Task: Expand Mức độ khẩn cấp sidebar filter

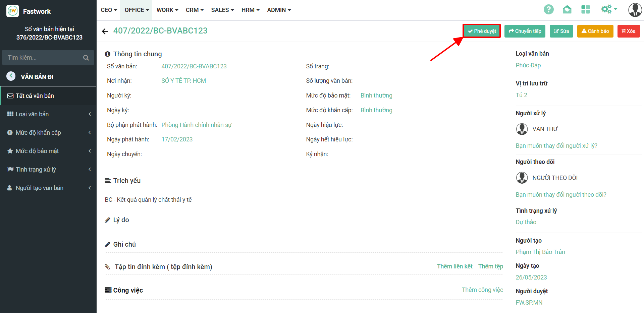Action: tap(48, 133)
